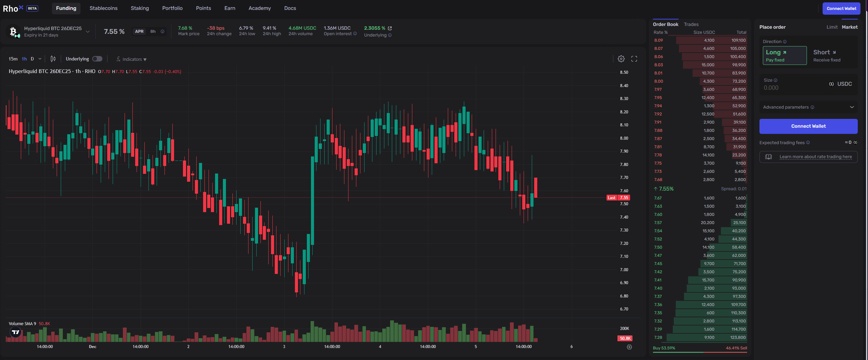Open the Staking tab

point(140,8)
